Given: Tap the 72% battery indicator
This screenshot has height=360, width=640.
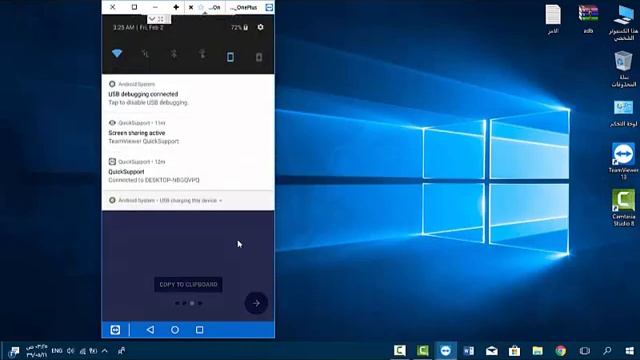Looking at the screenshot, I should point(239,27).
